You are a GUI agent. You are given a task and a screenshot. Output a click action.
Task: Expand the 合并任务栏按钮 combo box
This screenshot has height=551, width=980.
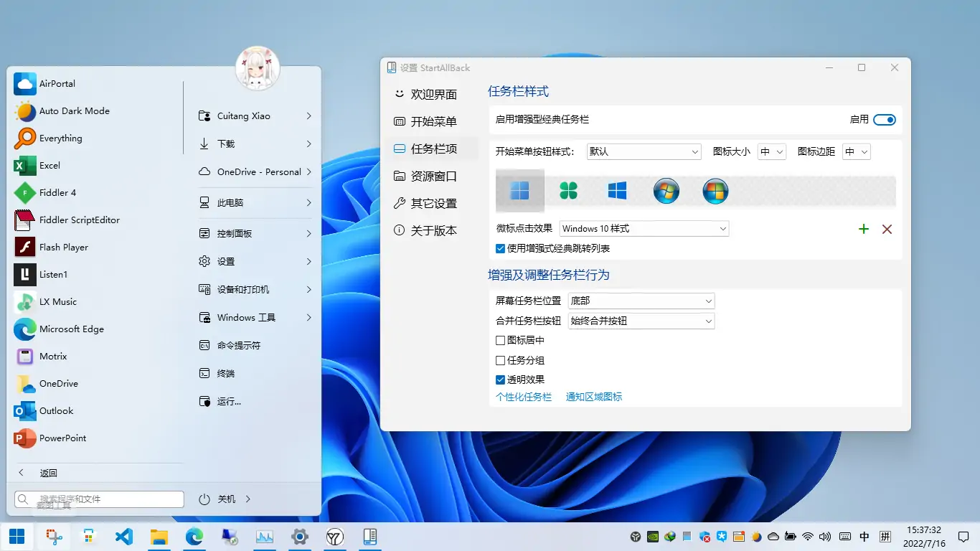point(641,321)
